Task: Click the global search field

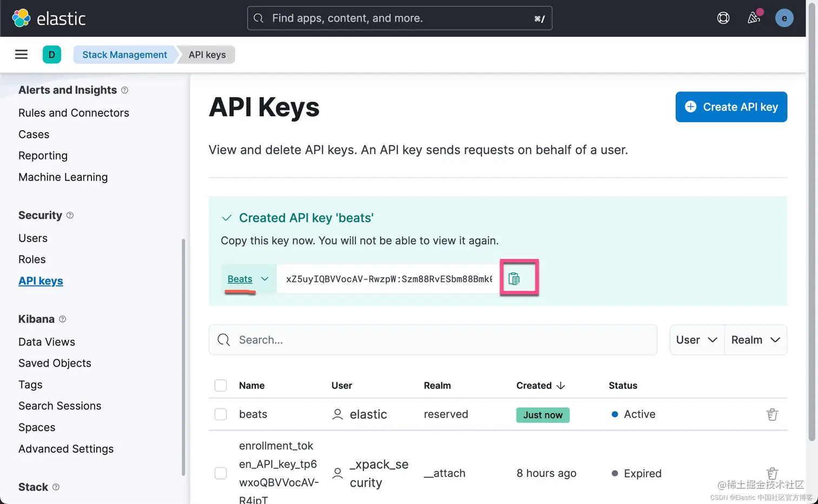Action: click(400, 18)
